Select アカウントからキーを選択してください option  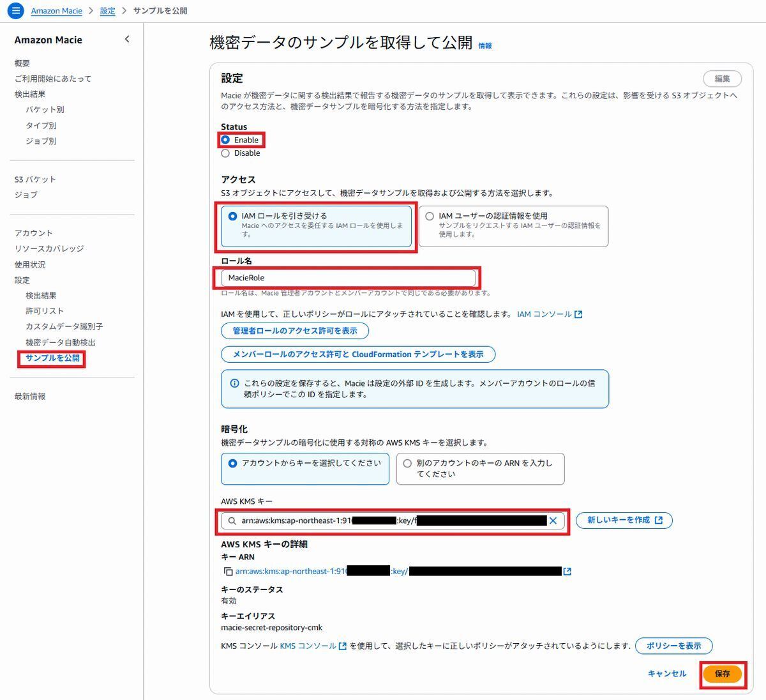pos(304,469)
